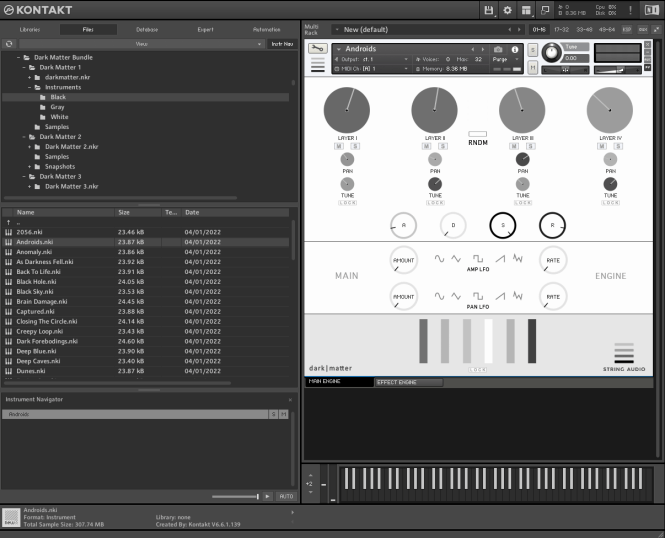The width and height of the screenshot is (665, 538).
Task: Click the wrench edit icon for Androids
Action: (318, 49)
